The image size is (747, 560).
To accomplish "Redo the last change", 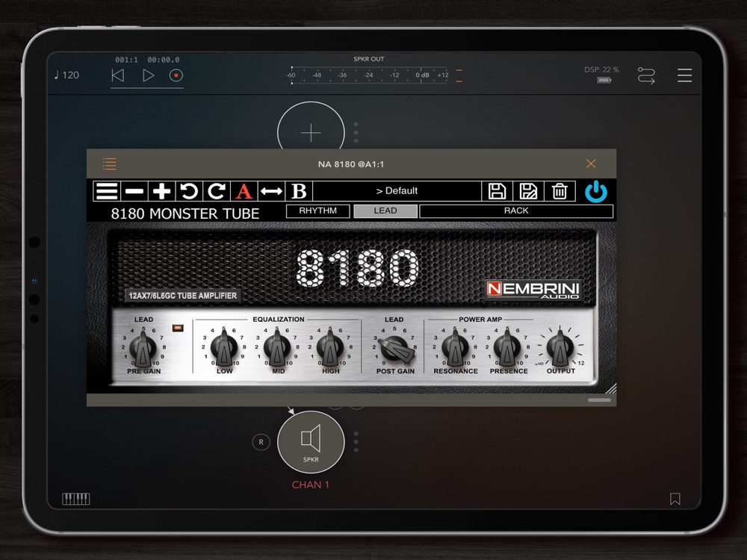I will [x=217, y=191].
